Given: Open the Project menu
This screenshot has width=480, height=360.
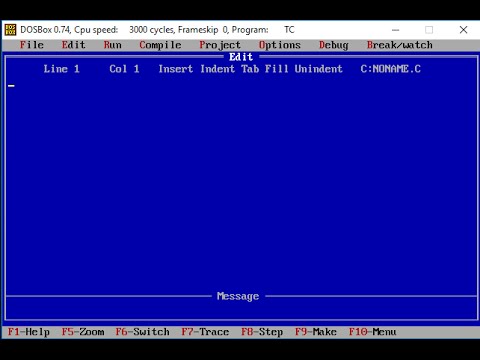Looking at the screenshot, I should [x=220, y=45].
